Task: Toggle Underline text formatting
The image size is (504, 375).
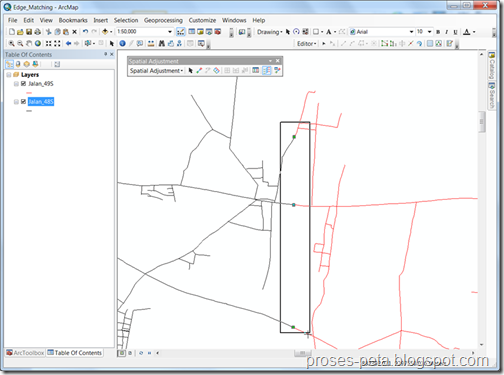Action: pyautogui.click(x=455, y=32)
